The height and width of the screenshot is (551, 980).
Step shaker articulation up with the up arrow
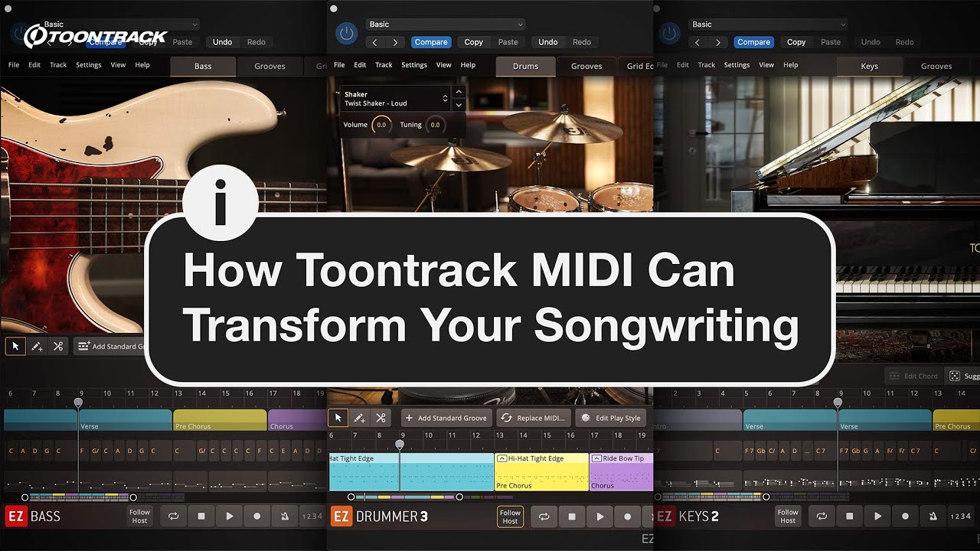(x=459, y=92)
